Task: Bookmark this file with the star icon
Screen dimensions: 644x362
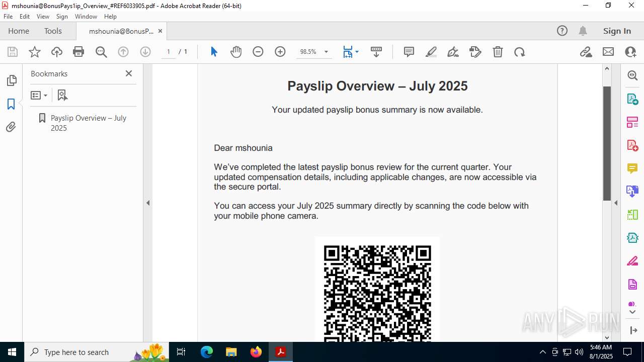Action: click(x=35, y=52)
